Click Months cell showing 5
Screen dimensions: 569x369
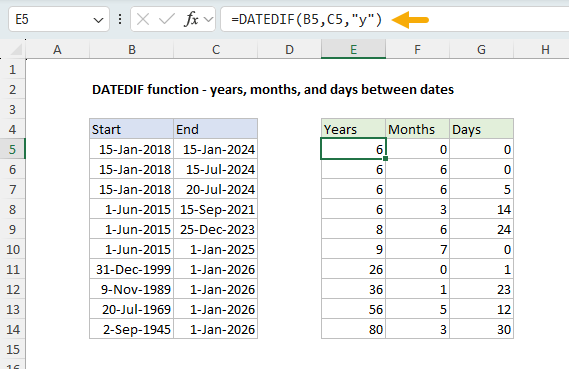417,309
